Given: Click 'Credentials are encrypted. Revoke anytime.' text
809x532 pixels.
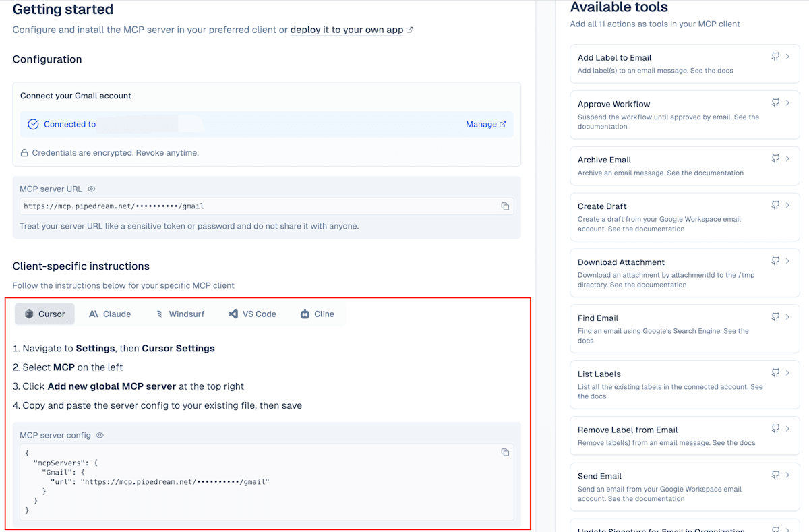Looking at the screenshot, I should click(115, 153).
